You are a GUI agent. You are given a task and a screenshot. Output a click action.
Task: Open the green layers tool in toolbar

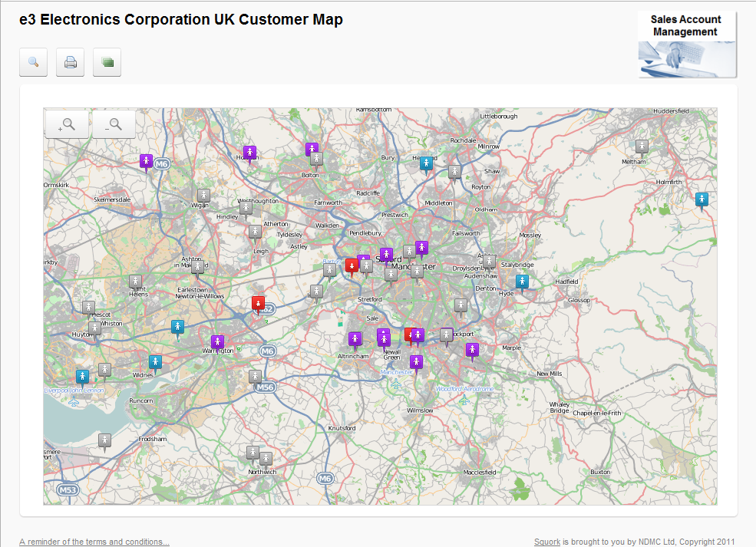(107, 62)
